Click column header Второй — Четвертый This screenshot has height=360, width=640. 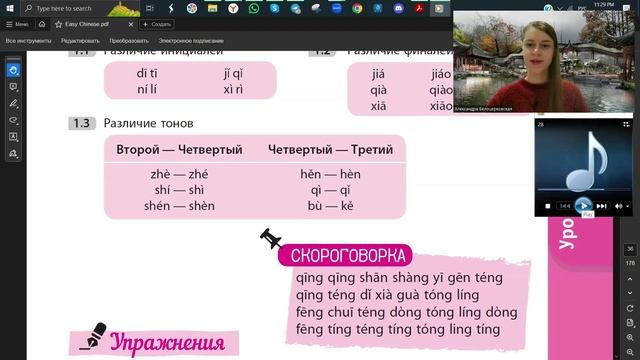pyautogui.click(x=179, y=150)
